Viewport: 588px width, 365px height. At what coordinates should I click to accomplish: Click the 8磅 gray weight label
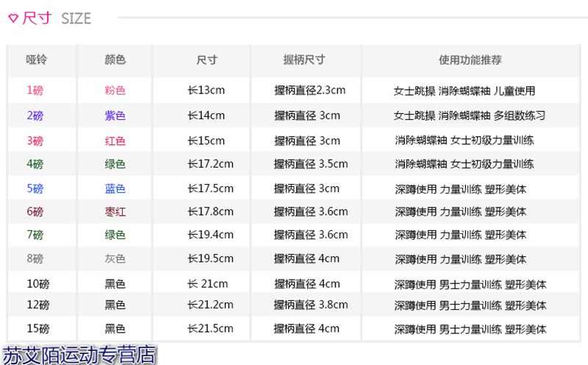coord(35,259)
